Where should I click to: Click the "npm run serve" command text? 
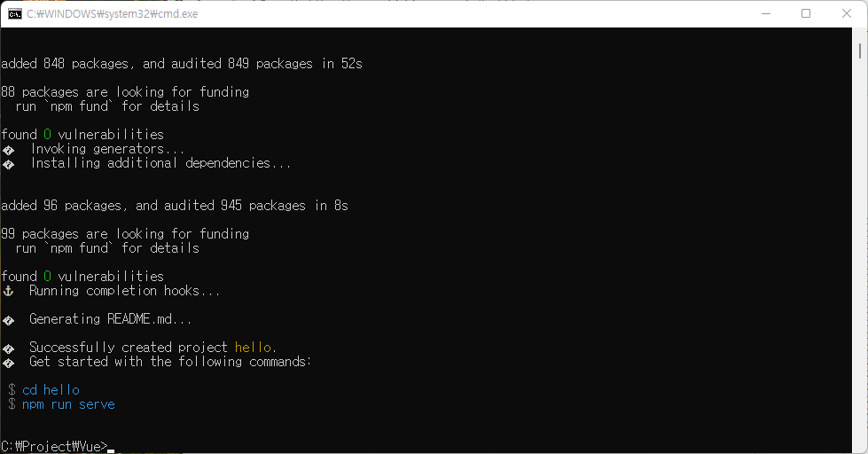[x=68, y=404]
